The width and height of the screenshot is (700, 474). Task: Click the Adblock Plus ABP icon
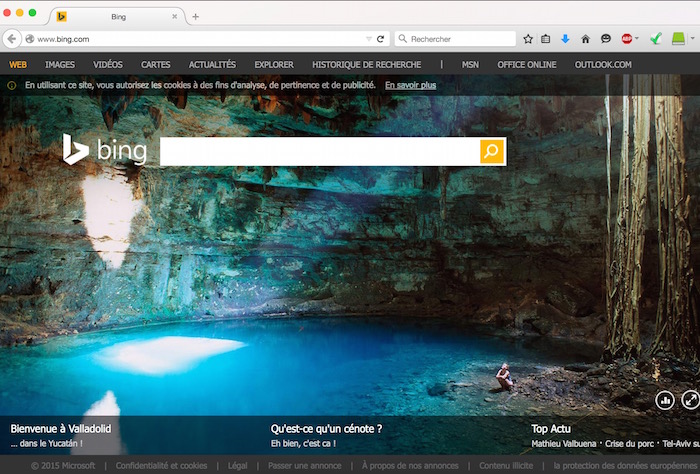pos(626,39)
